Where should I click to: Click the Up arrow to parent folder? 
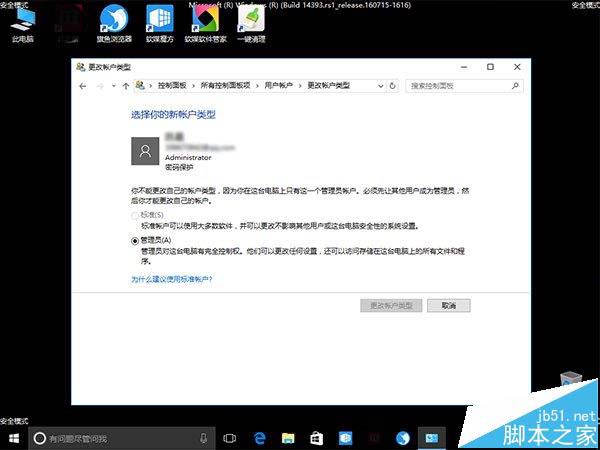[126, 86]
